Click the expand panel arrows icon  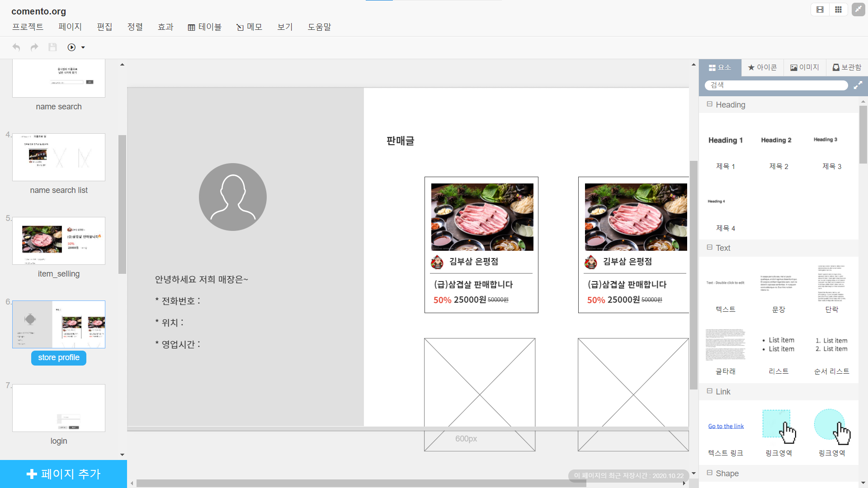pos(858,85)
